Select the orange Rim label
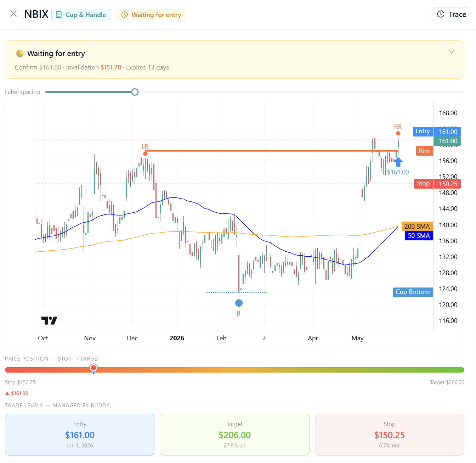The width and height of the screenshot is (476, 463). pyautogui.click(x=424, y=151)
